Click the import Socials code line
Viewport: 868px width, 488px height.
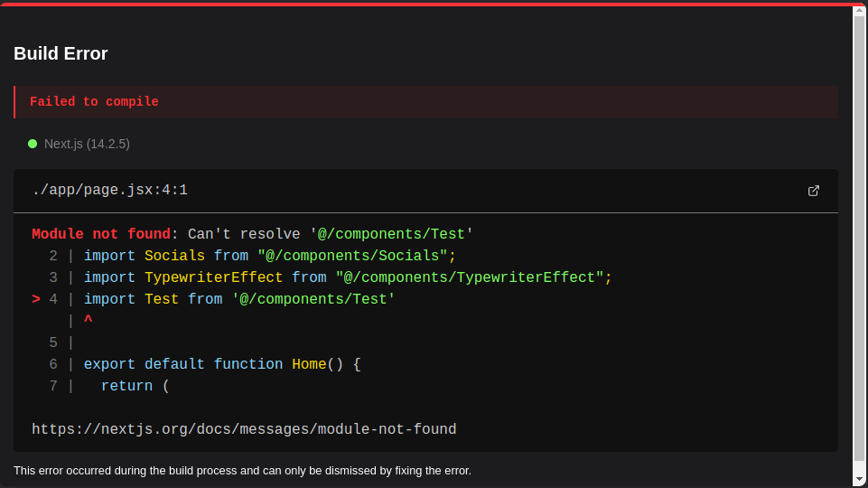(252, 256)
